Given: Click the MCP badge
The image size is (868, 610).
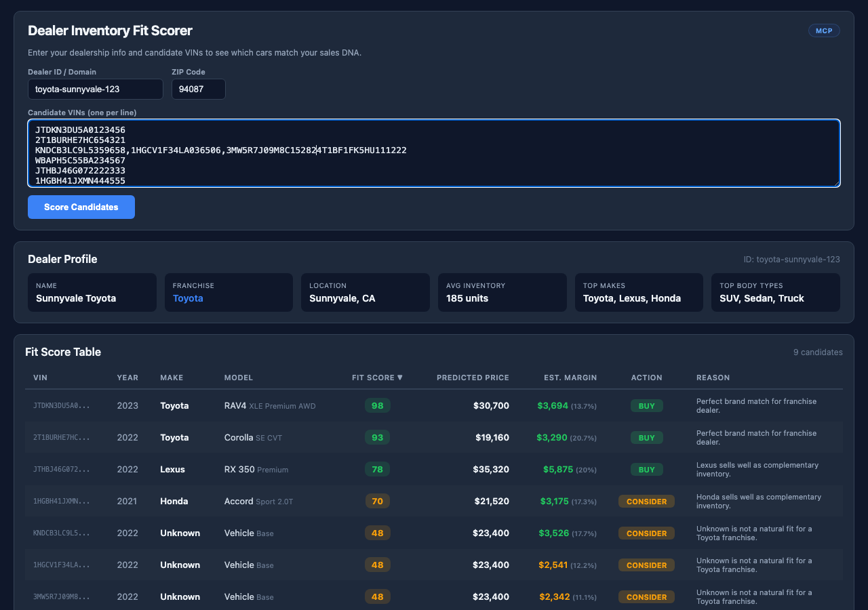Looking at the screenshot, I should click(x=824, y=30).
